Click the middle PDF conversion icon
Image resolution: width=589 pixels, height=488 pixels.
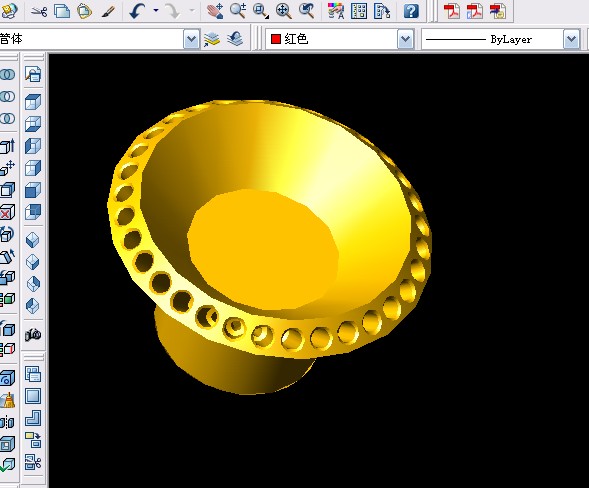tap(475, 11)
